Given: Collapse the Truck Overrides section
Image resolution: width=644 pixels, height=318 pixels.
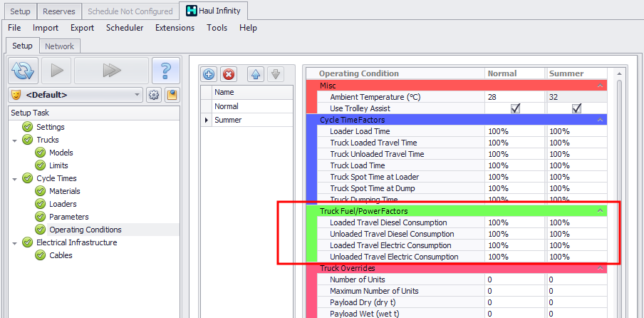Looking at the screenshot, I should pyautogui.click(x=600, y=268).
